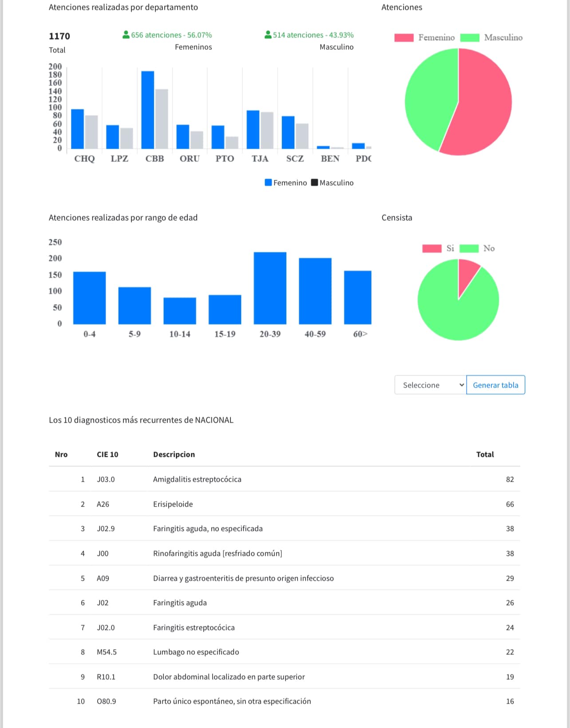Image resolution: width=570 pixels, height=728 pixels.
Task: Select the 10-14 age range bar
Action: click(180, 311)
